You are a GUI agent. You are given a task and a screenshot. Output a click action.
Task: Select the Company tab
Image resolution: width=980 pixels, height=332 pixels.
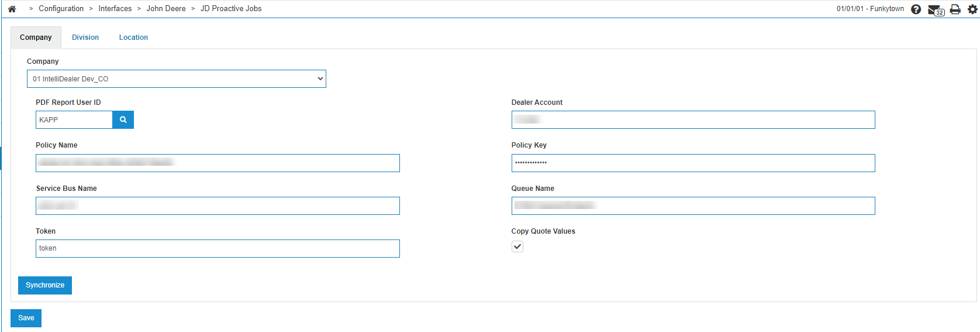point(36,37)
